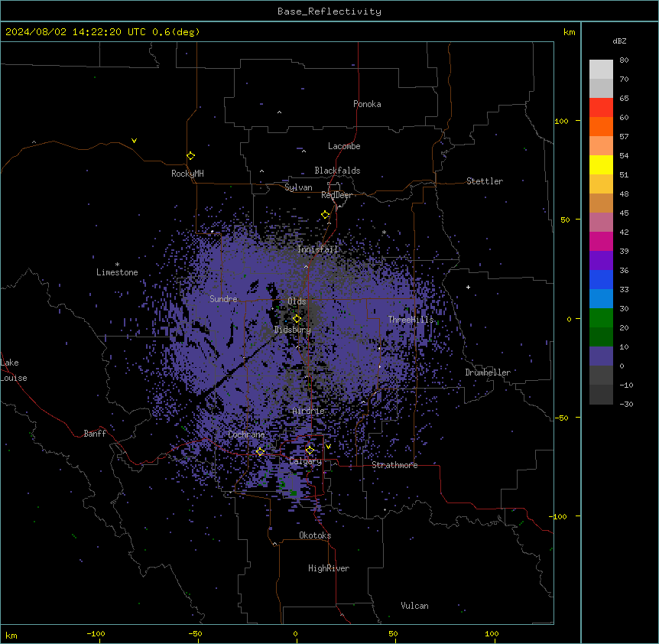Select the dark gray -10 to -30 legend swatch
The width and height of the screenshot is (659, 644).
(601, 395)
